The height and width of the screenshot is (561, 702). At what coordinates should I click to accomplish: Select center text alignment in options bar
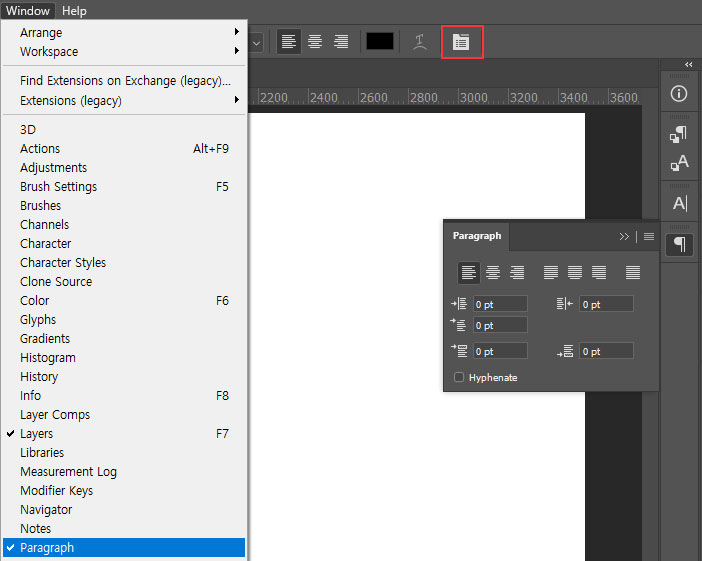[315, 42]
